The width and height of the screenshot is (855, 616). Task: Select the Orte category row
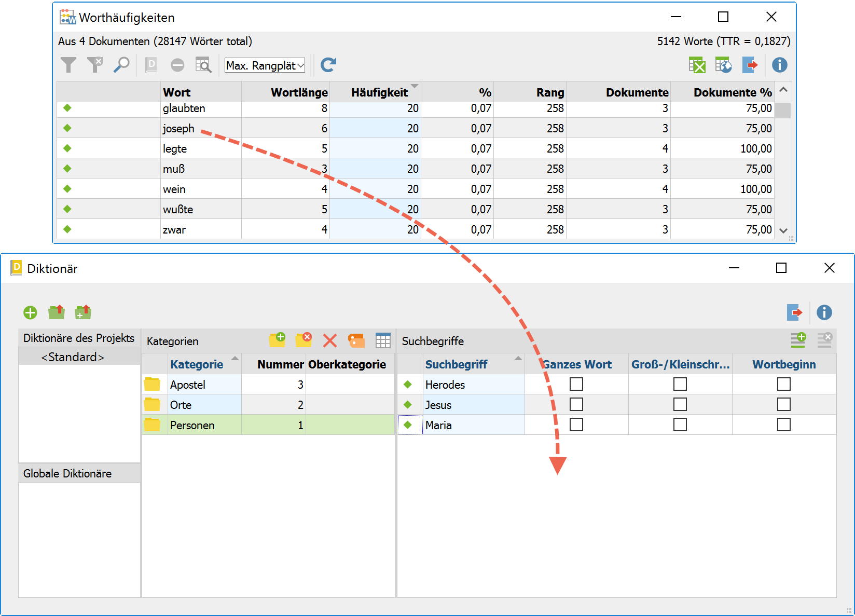(268, 404)
